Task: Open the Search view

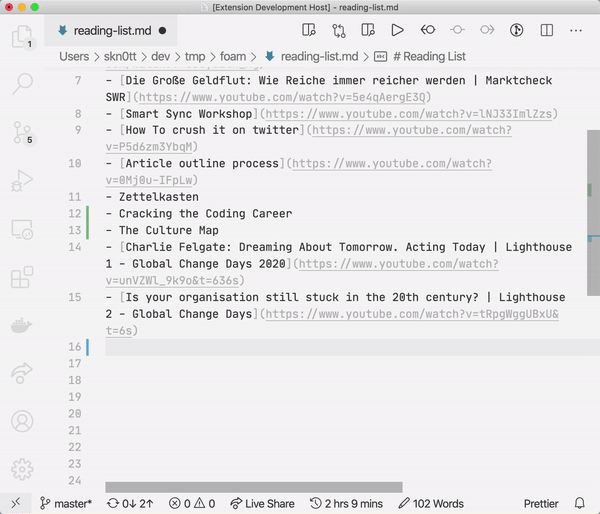Action: tap(21, 83)
